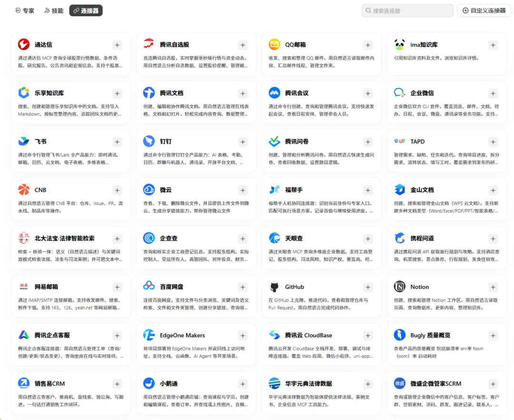Add the 小鹅通 connector via plus
The image size is (514, 420).
(x=243, y=384)
